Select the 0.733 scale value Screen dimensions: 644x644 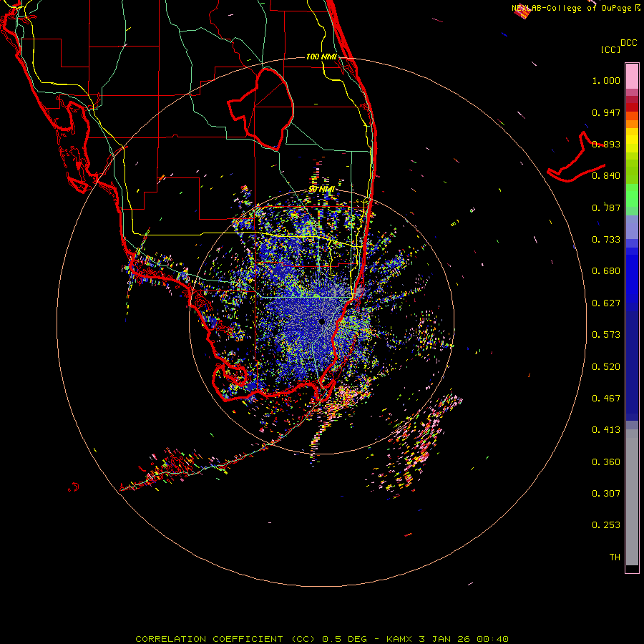coord(606,240)
